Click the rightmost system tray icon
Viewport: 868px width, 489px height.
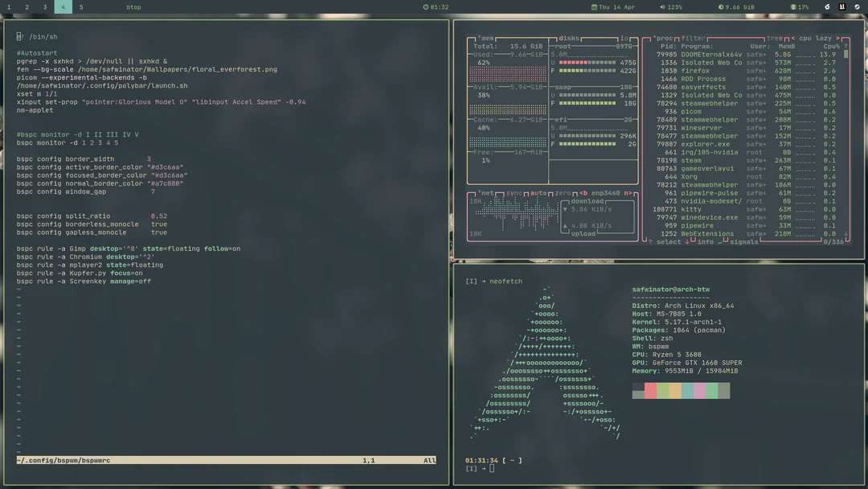pos(857,6)
